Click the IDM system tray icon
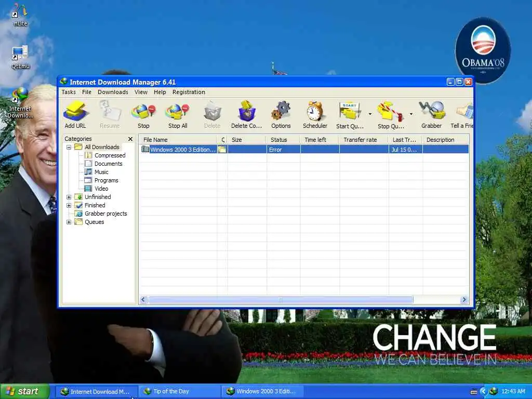This screenshot has height=399, width=532. click(494, 392)
